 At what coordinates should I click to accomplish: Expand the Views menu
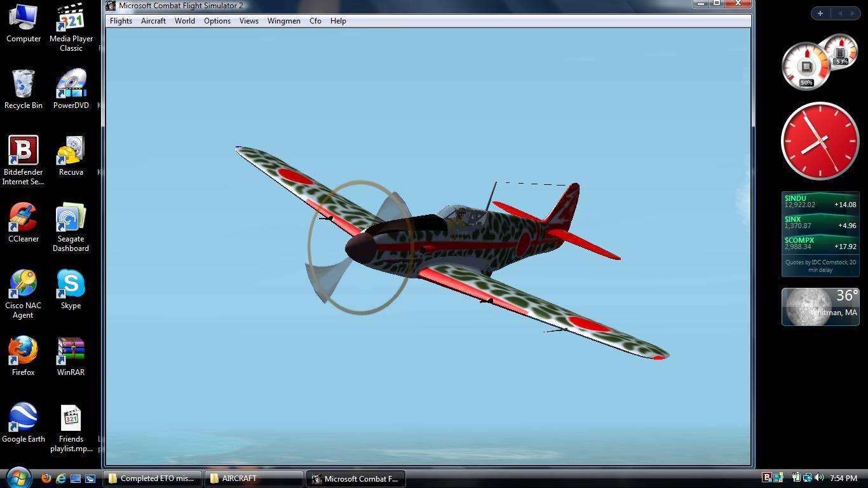coord(248,21)
